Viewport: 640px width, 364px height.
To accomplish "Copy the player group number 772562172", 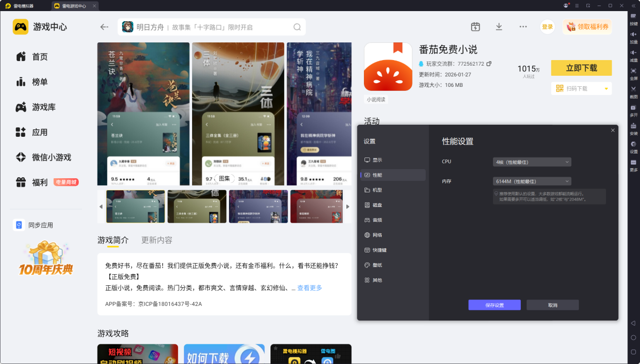I will tap(488, 64).
